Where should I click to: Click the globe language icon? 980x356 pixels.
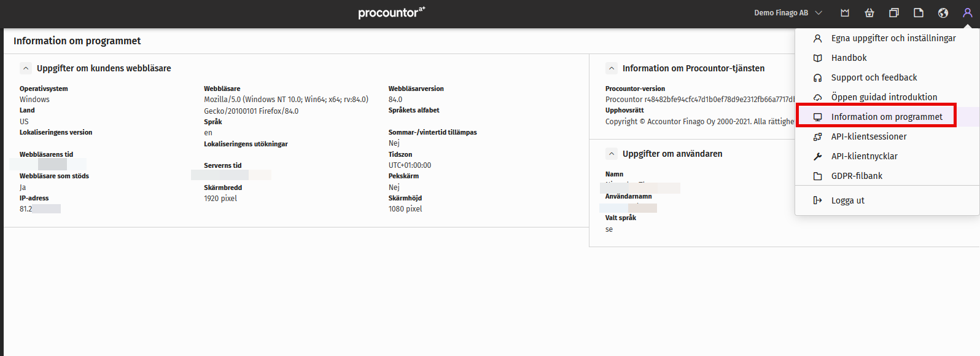pos(943,13)
